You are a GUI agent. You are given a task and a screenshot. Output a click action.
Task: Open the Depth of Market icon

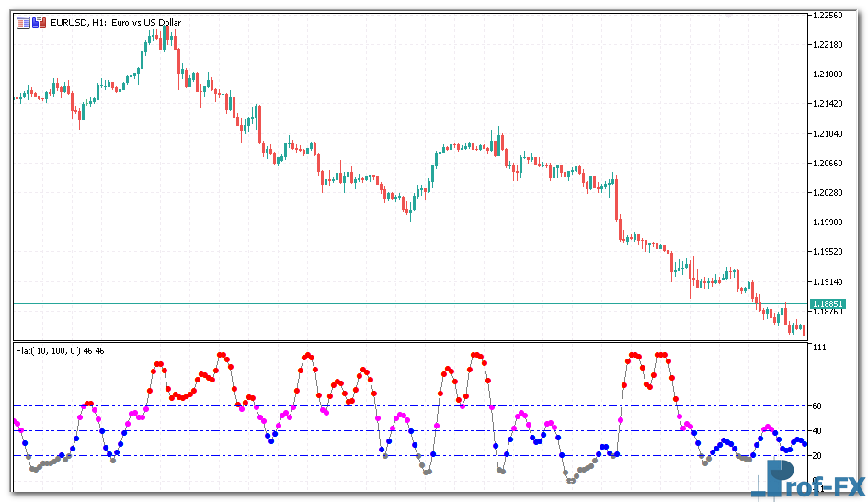[x=39, y=23]
